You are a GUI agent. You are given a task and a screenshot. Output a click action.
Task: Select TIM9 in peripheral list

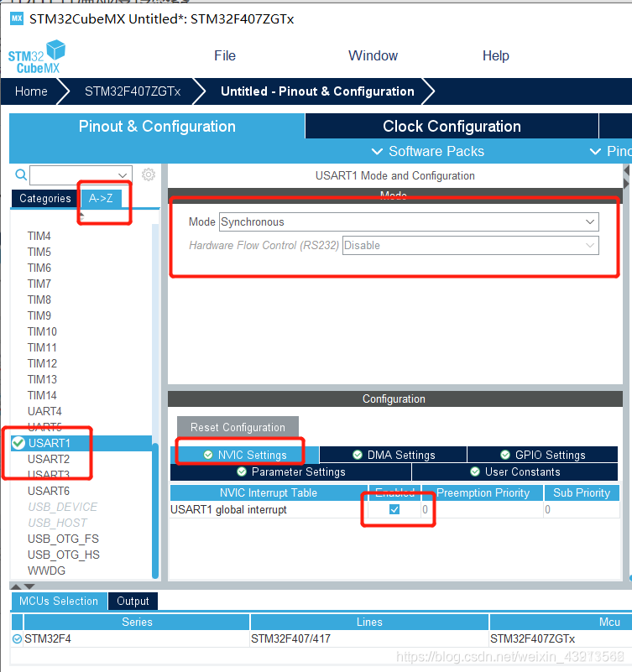pos(39,315)
